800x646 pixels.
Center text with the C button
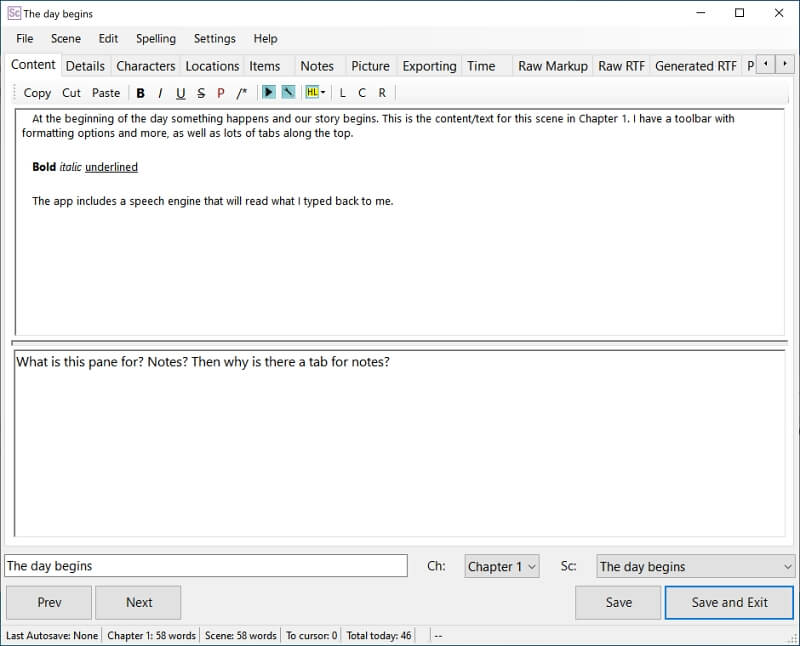362,93
